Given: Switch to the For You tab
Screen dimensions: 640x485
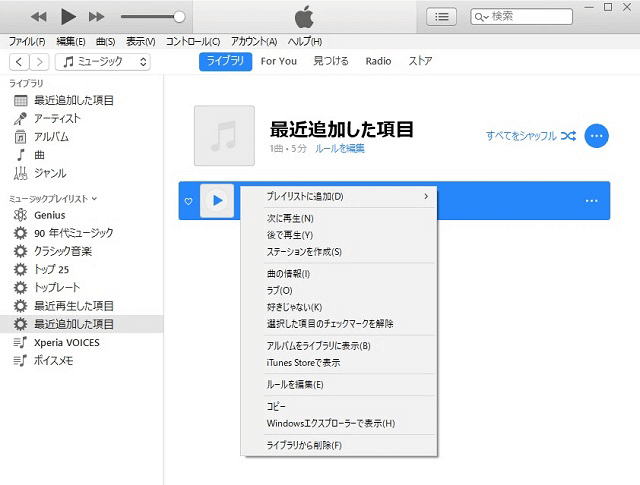Looking at the screenshot, I should [278, 61].
